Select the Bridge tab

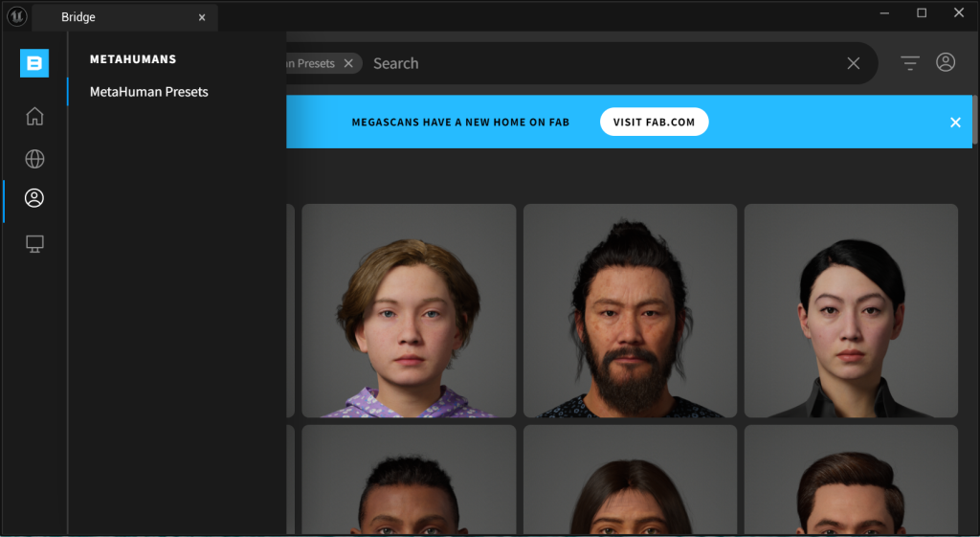click(x=124, y=17)
